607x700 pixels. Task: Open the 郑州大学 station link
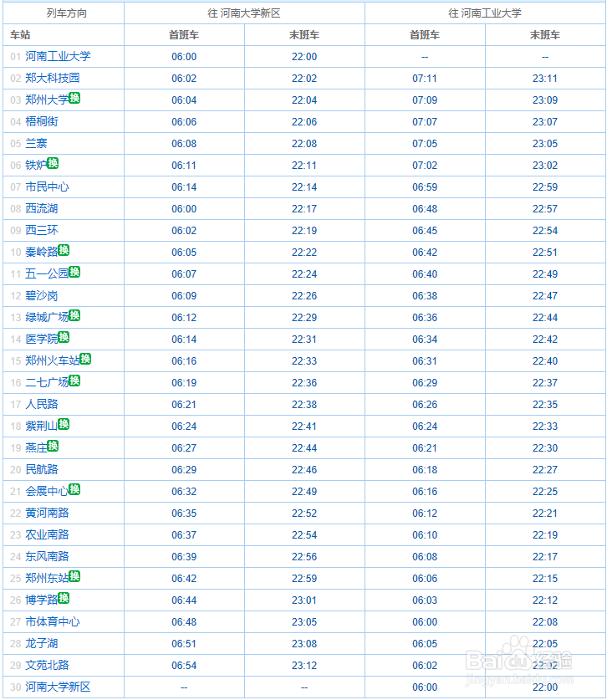tap(48, 100)
